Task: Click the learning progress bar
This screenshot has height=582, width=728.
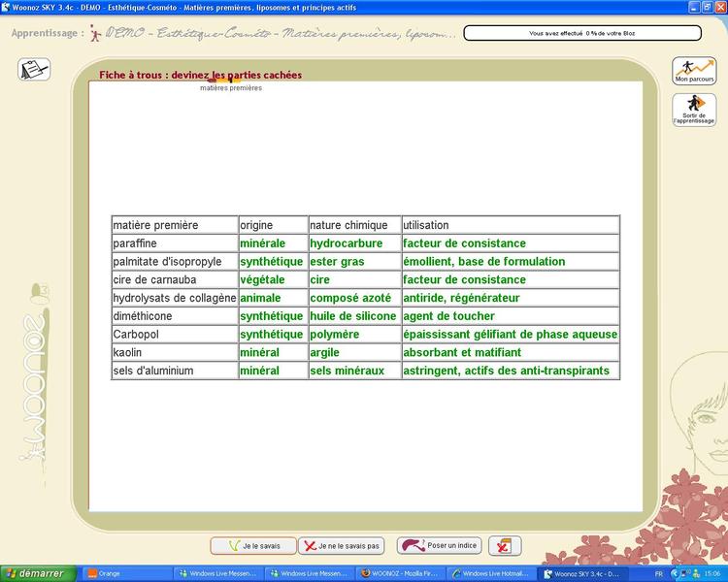Action: [581, 33]
